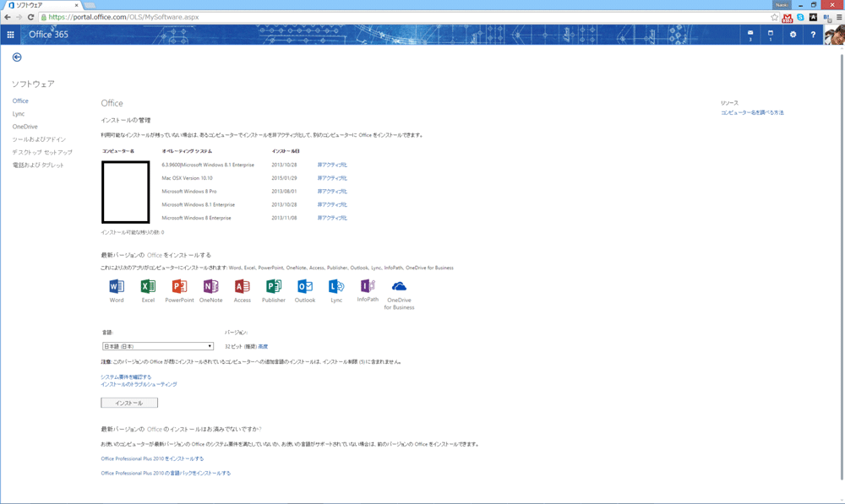Screen dimensions: 845x504
Task: Click the Access app icon
Action: [242, 286]
